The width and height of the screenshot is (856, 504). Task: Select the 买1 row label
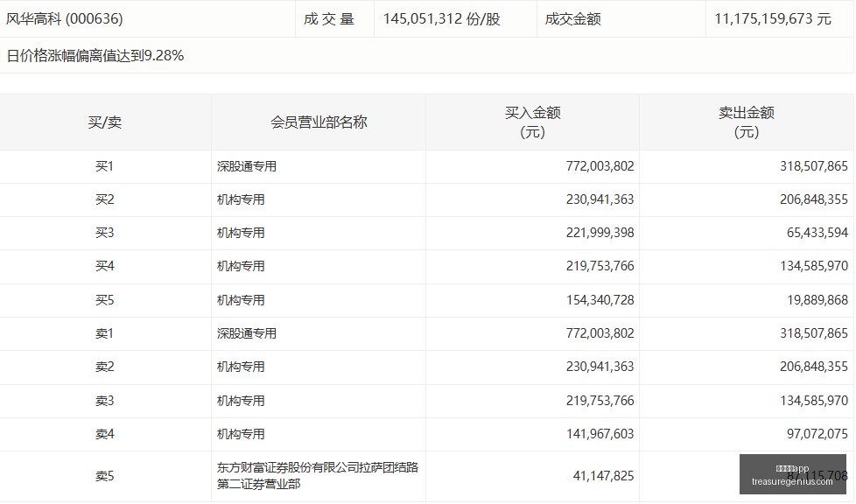105,166
